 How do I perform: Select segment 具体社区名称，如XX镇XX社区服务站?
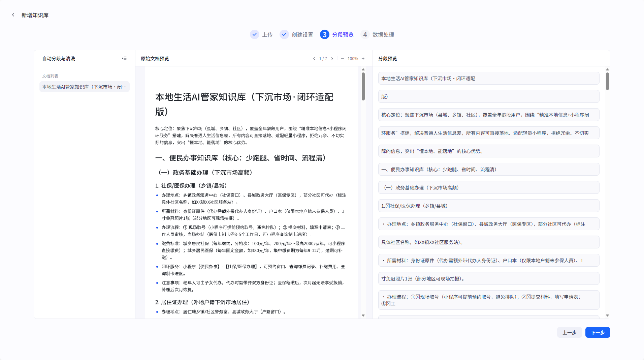pyautogui.click(x=489, y=242)
